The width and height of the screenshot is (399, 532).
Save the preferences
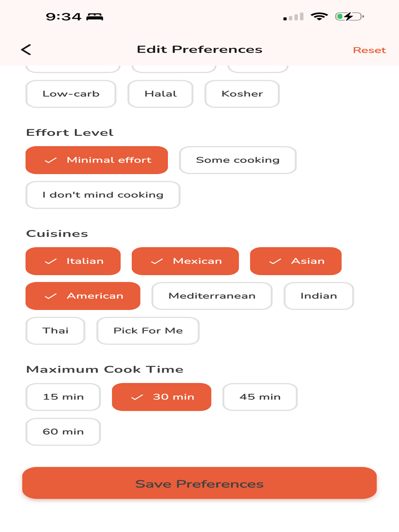point(199,484)
